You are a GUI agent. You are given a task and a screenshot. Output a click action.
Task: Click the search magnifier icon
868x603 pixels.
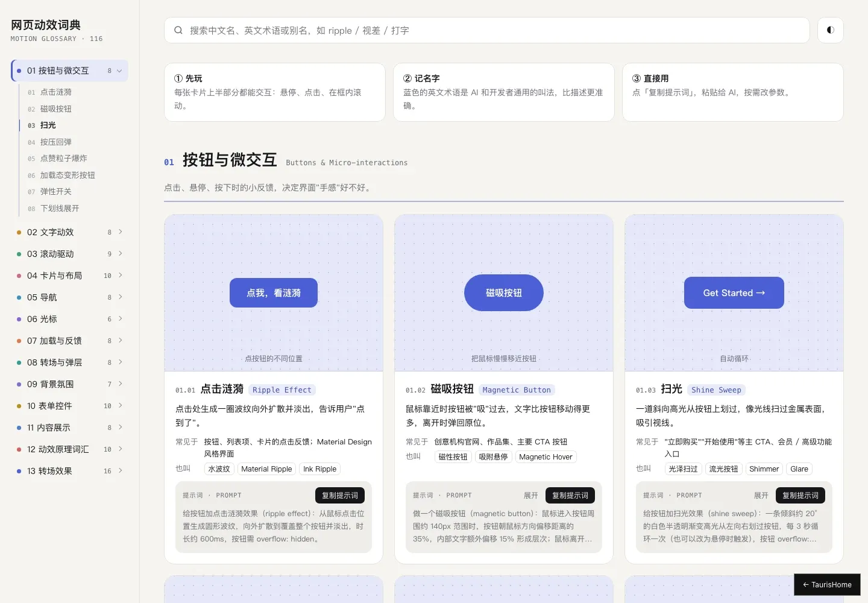click(178, 30)
